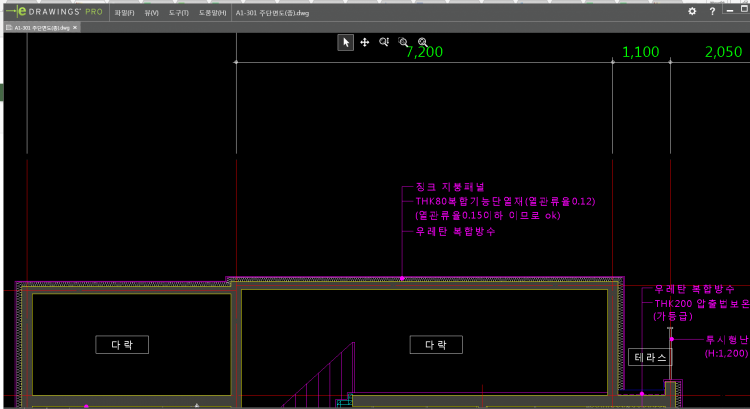The height and width of the screenshot is (409, 750).
Task: Select the arrow pointer tool
Action: pyautogui.click(x=345, y=42)
